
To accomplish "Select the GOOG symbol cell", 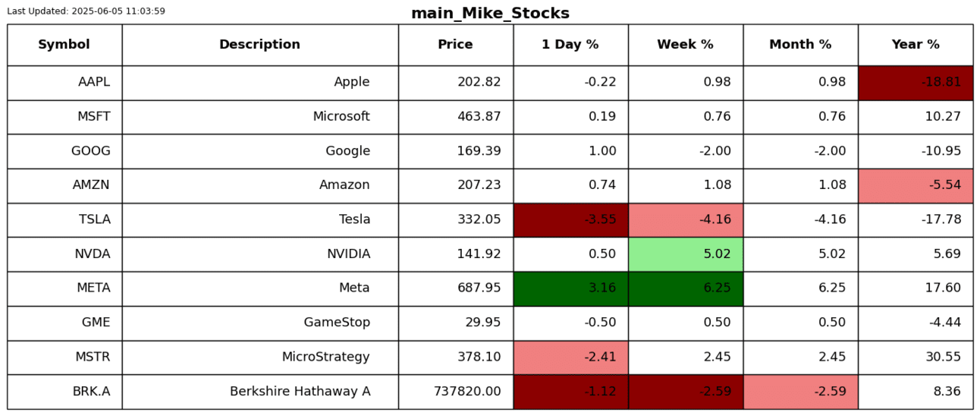I will point(64,151).
